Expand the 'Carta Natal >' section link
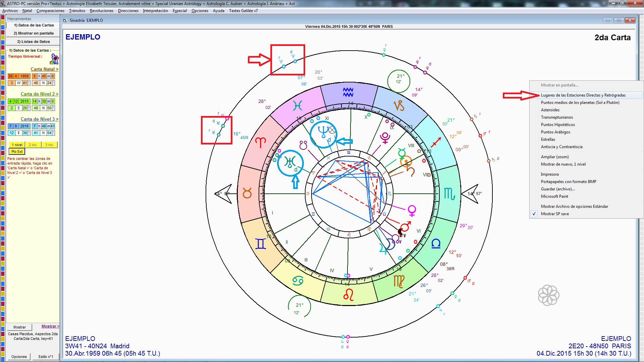 pos(44,69)
